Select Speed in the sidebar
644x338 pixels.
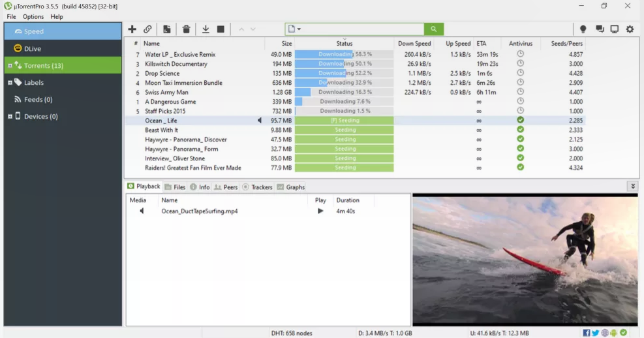coord(63,31)
